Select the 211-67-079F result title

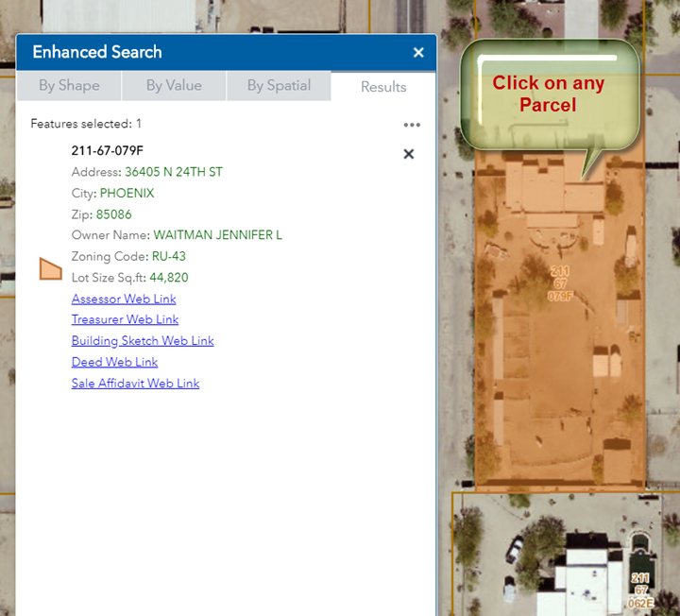click(x=107, y=151)
